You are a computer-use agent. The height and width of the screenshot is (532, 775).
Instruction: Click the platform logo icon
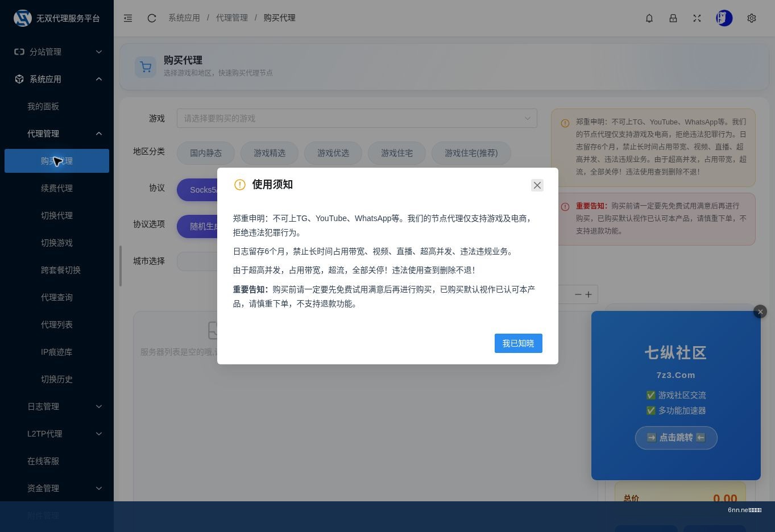22,18
